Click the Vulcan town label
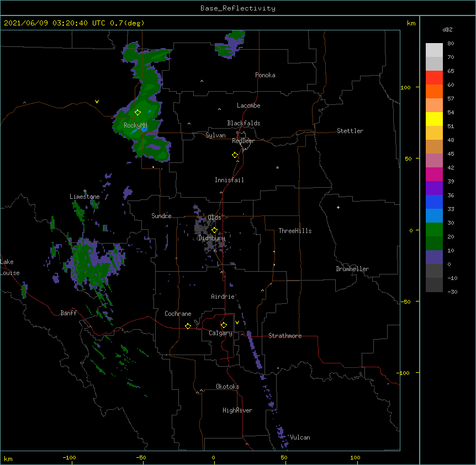The width and height of the screenshot is (476, 465). pos(300,437)
